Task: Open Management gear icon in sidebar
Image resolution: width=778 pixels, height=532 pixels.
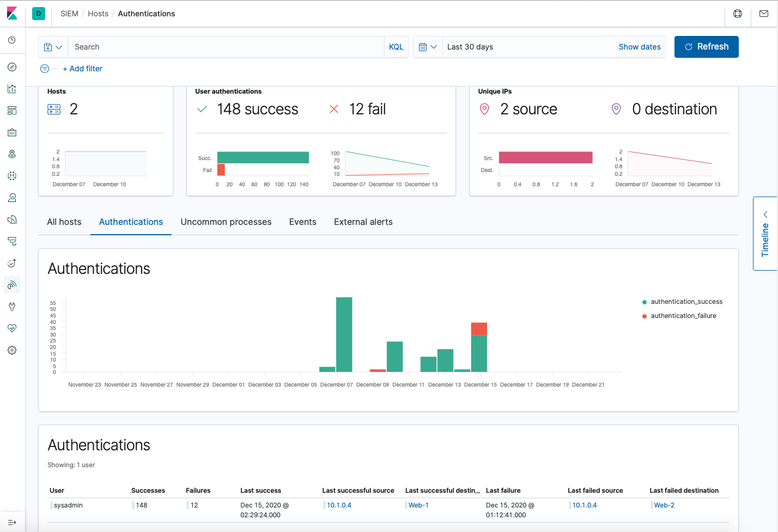Action: pos(12,350)
